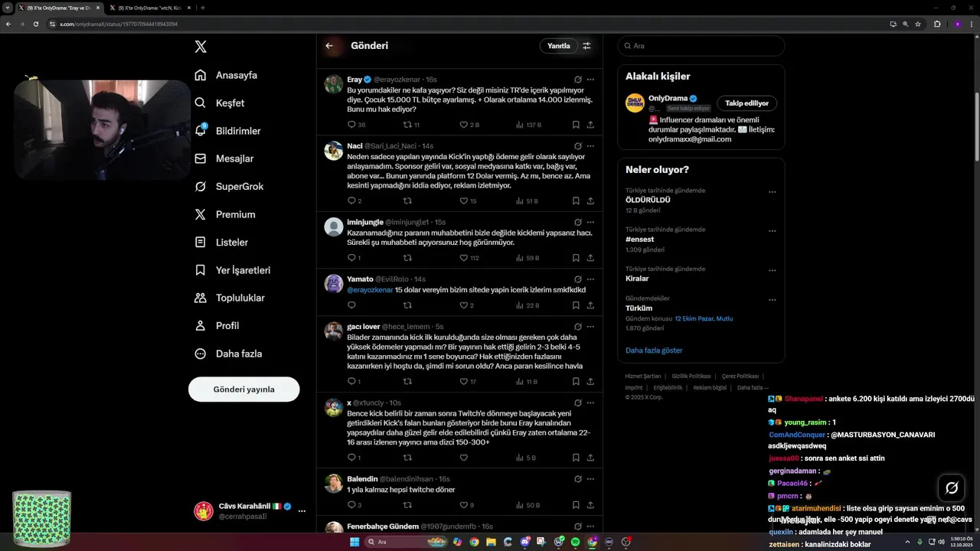
Task: Open Mesajlar messages
Action: (x=224, y=158)
